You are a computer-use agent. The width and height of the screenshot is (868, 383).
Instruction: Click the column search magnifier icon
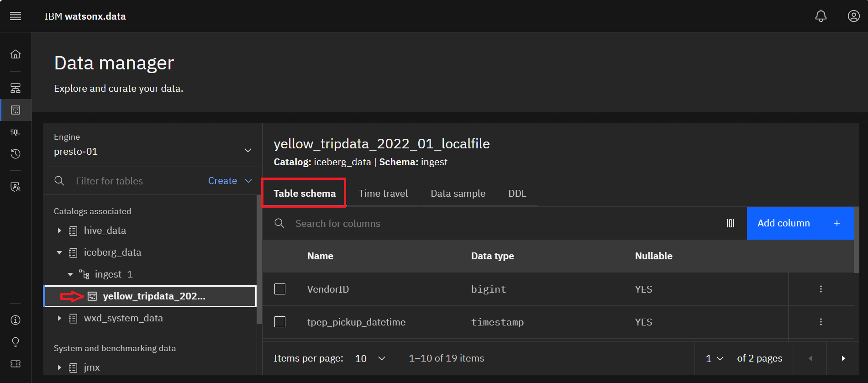(279, 223)
